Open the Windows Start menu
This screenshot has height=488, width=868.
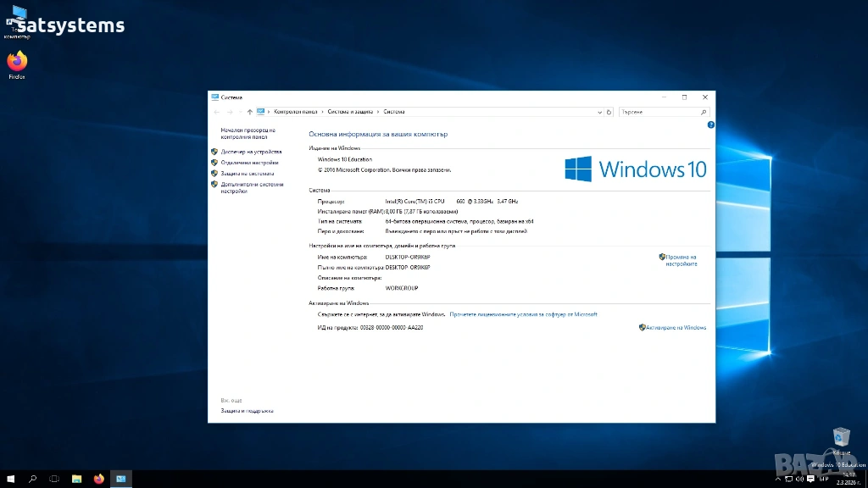pos(11,479)
